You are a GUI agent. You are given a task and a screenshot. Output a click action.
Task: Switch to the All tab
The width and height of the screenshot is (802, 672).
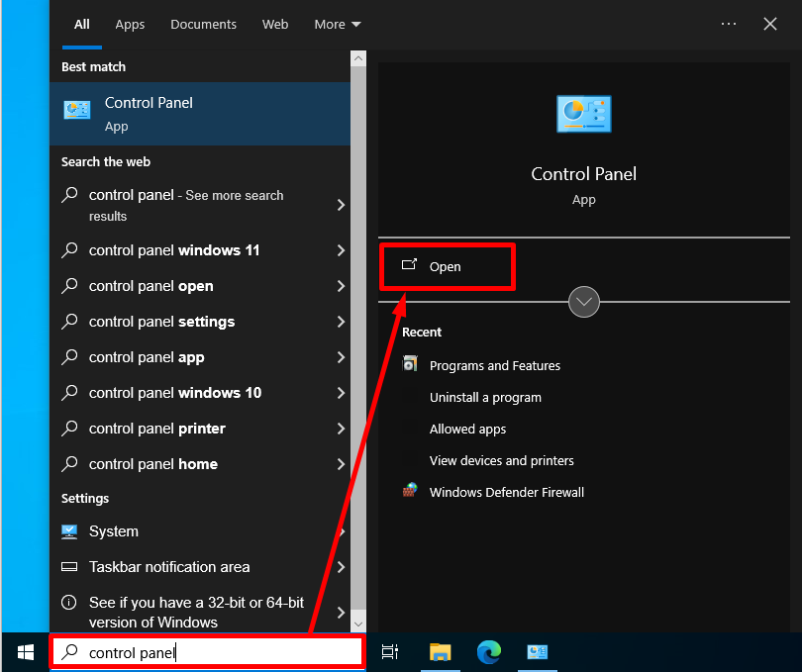(82, 25)
